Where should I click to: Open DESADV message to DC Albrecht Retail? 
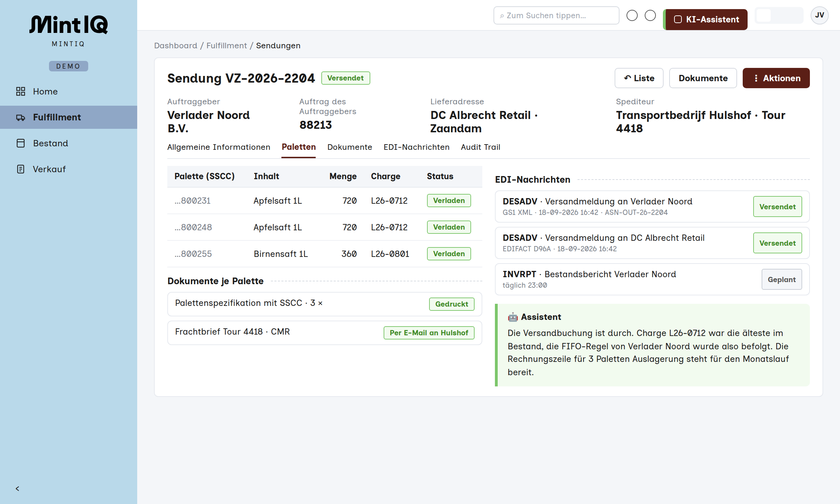coord(652,243)
